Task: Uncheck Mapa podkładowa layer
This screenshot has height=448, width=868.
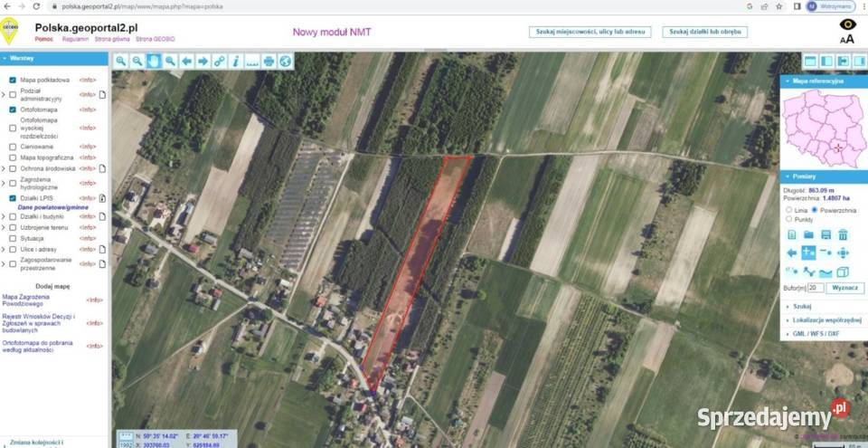Action: click(x=13, y=80)
